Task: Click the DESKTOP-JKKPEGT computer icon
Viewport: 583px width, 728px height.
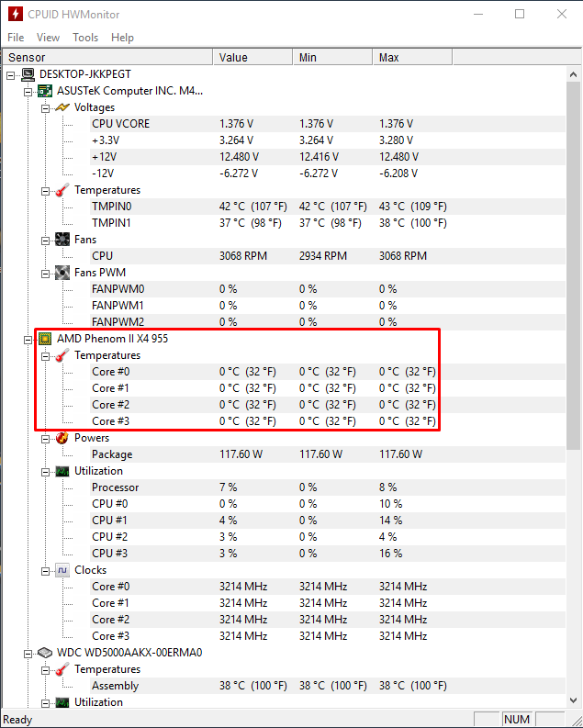Action: point(28,74)
